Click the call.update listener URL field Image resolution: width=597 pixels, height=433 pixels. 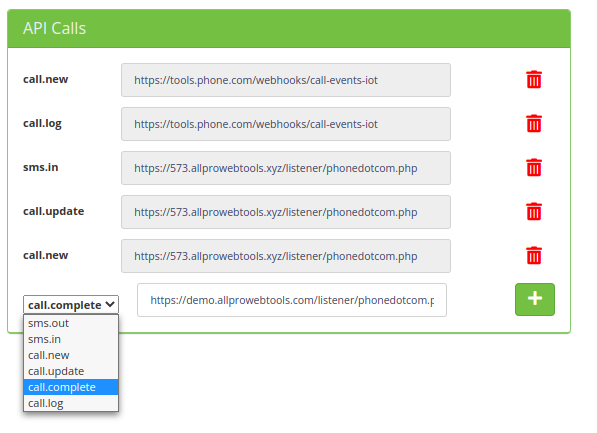[x=286, y=212]
